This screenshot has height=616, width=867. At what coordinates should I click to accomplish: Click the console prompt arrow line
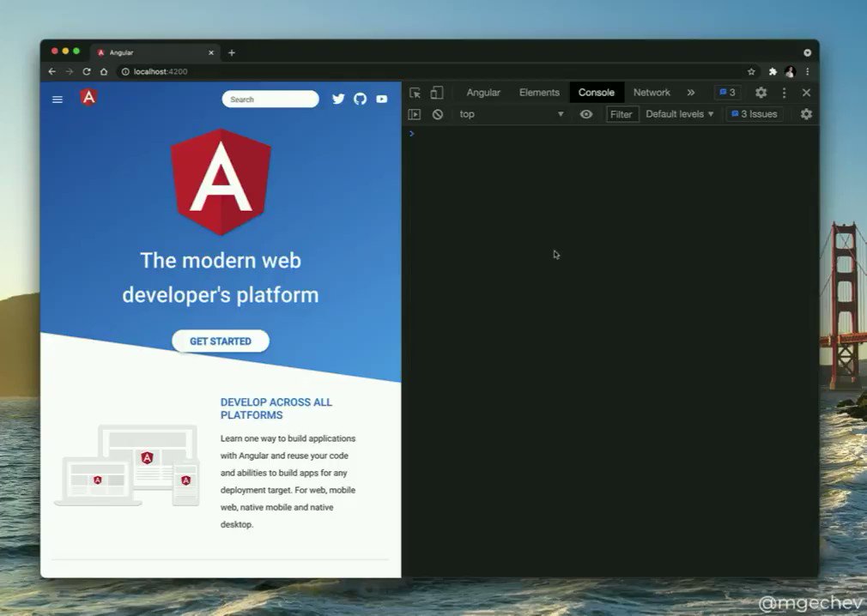tap(610, 134)
